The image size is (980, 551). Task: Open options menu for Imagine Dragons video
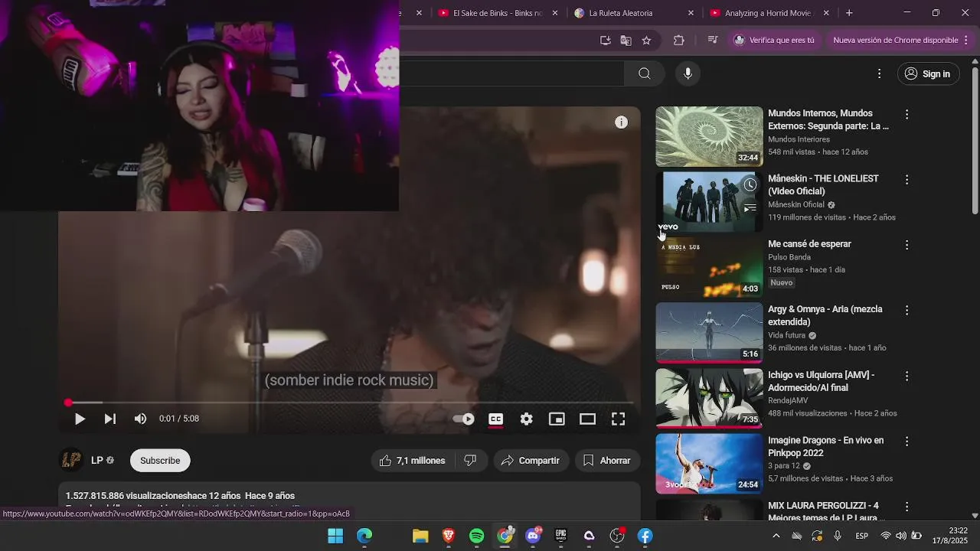click(907, 442)
